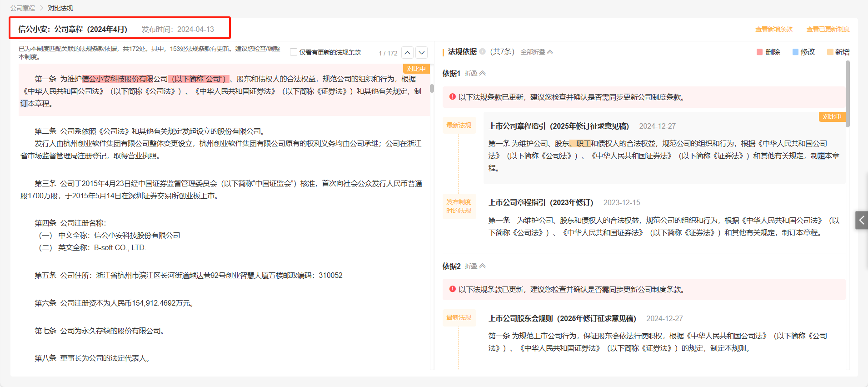Click the left document scrollbar thumb

(432, 88)
